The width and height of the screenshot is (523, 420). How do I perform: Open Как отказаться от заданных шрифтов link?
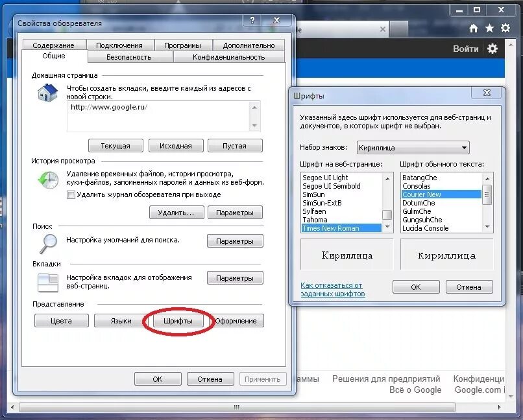click(332, 290)
